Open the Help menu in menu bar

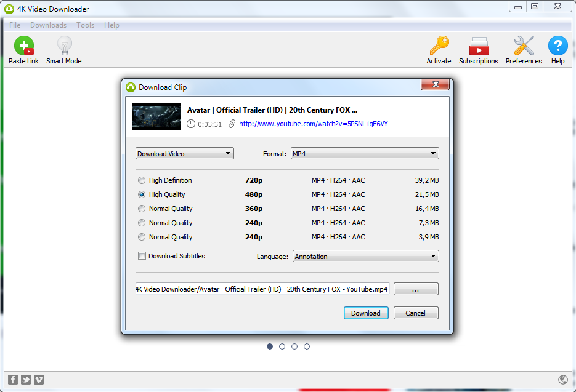(112, 25)
